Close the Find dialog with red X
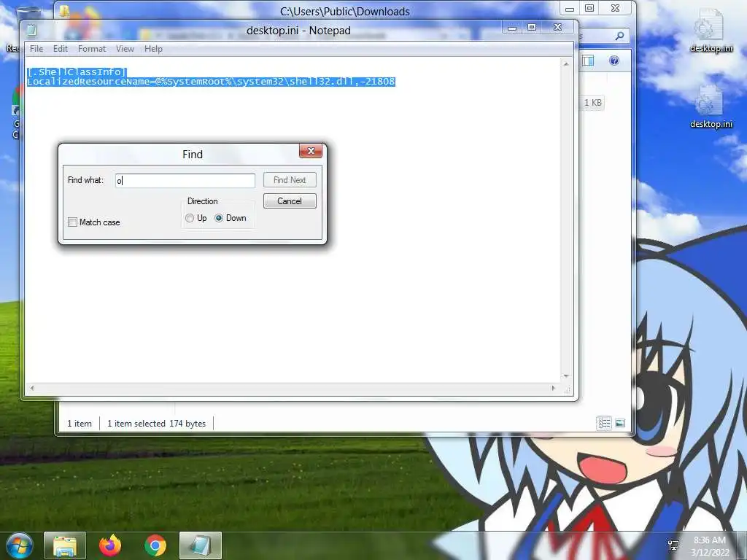 [x=311, y=151]
